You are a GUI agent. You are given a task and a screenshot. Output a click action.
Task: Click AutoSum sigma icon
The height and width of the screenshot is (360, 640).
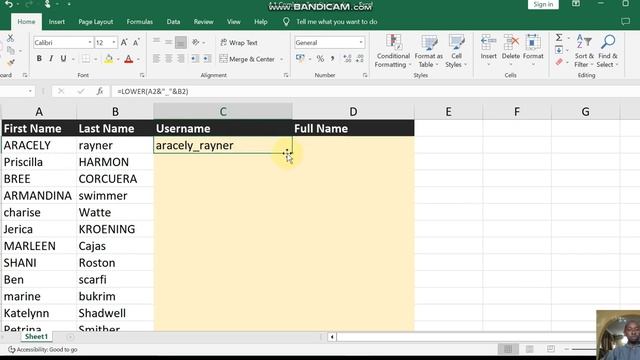point(559,38)
